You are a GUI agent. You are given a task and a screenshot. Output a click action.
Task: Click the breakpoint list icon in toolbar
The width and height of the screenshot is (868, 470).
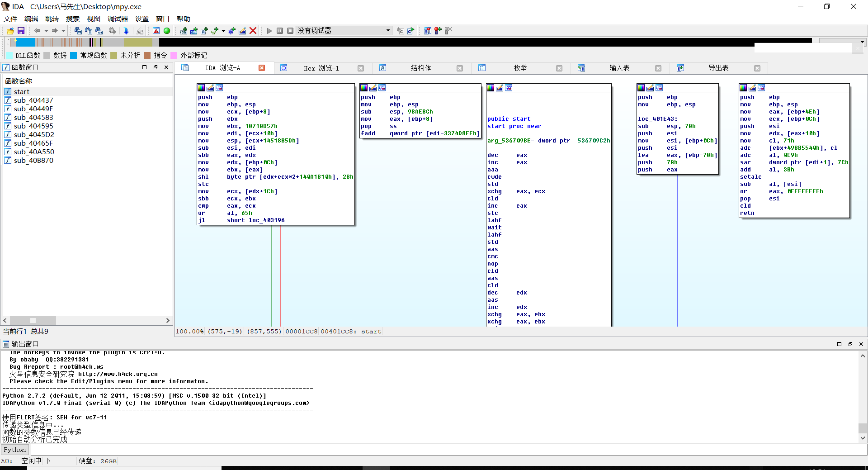pyautogui.click(x=427, y=31)
